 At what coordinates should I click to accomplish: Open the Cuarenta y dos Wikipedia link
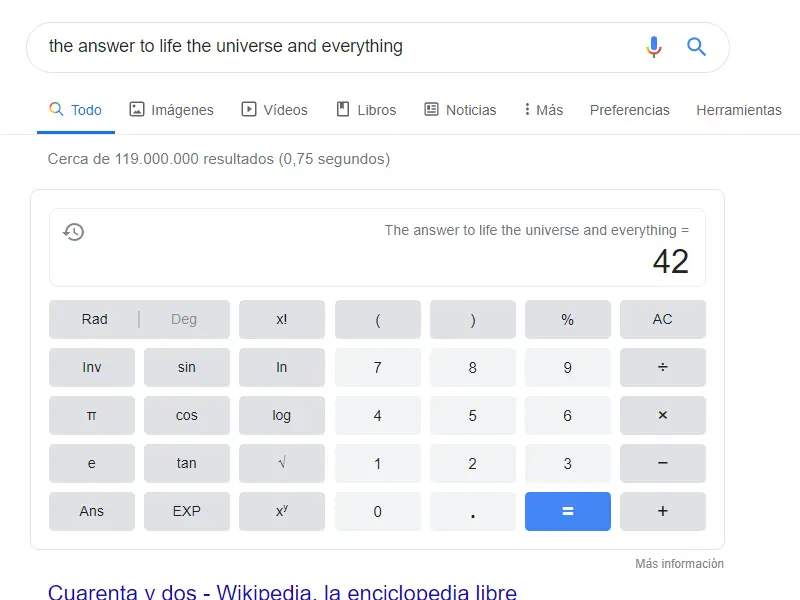pyautogui.click(x=282, y=592)
